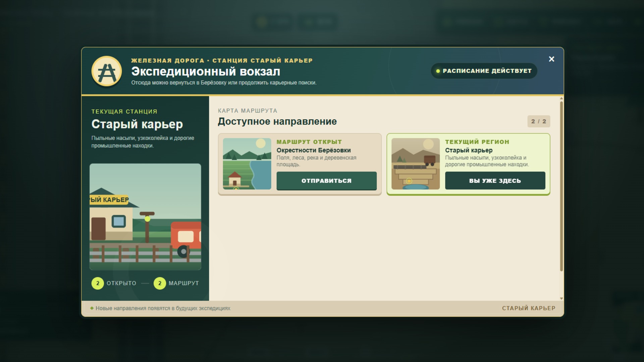Click the РАСПИСАНИЕ ДЕЙСТВУЕТ status badge

point(484,71)
